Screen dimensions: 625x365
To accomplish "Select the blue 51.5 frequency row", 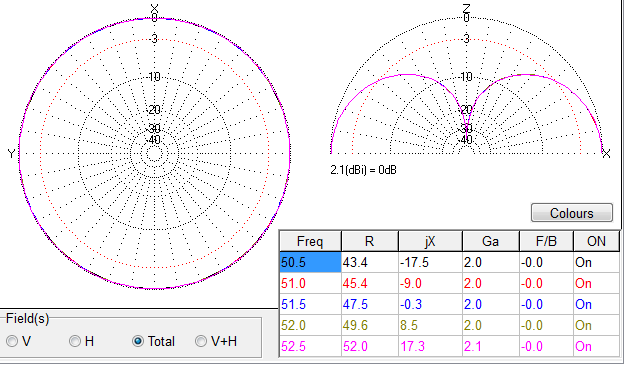I will (450, 304).
